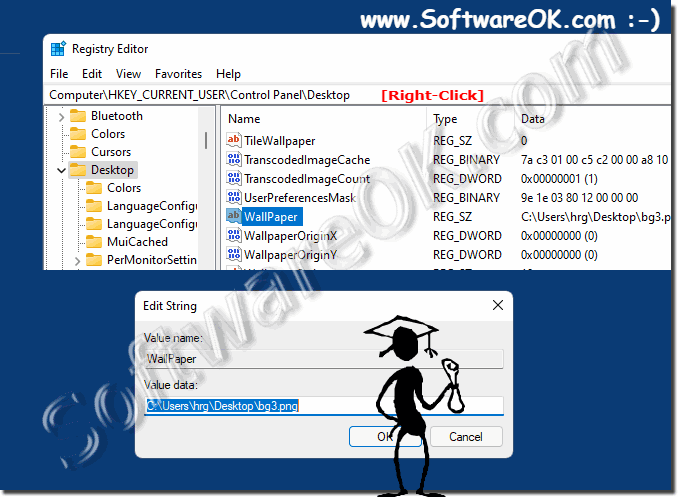This screenshot has width=678, height=497.
Task: Select the Bluetooth folder icon
Action: coord(78,116)
